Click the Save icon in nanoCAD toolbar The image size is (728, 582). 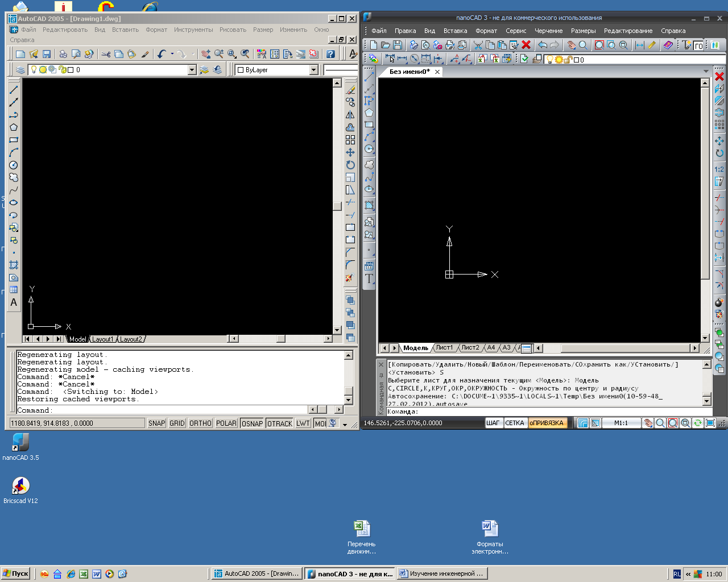pyautogui.click(x=398, y=45)
